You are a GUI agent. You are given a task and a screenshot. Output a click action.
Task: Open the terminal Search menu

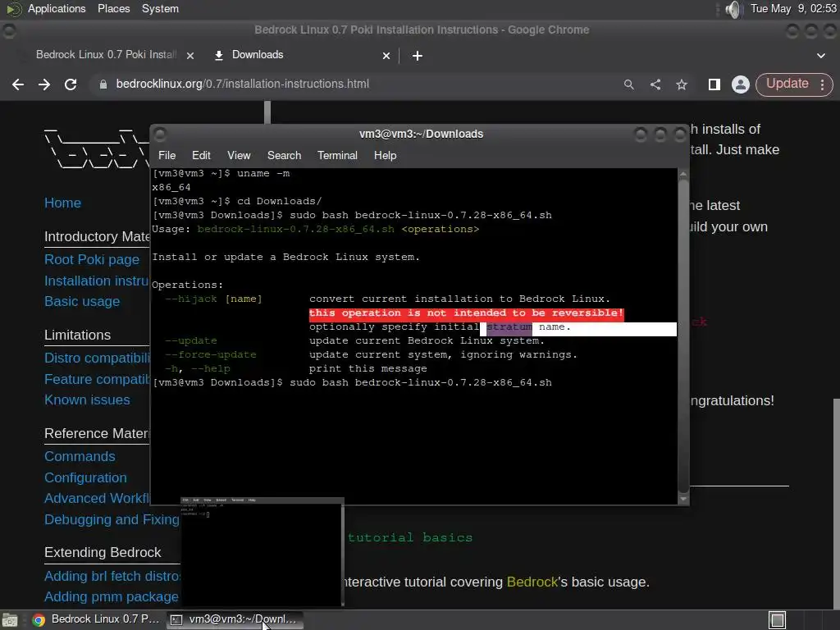point(284,155)
